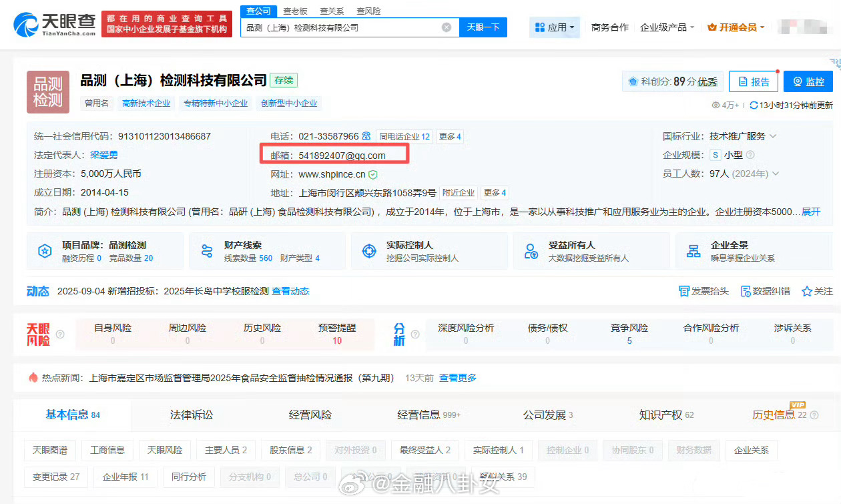Open the 开通会员 dropdown

pos(736,27)
